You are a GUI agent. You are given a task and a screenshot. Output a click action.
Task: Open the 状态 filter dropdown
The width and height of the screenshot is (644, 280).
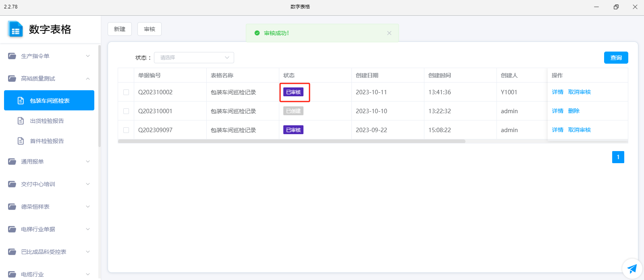tap(194, 58)
